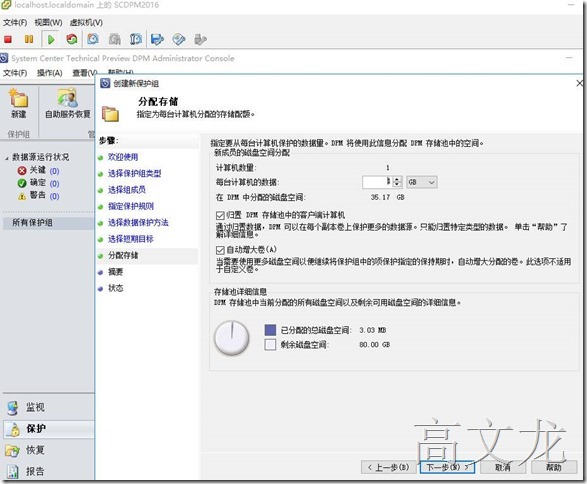Image resolution: width=587 pixels, height=484 pixels.
Task: Click the 剩余磁盘空间 white color swatch
Action: [x=270, y=344]
